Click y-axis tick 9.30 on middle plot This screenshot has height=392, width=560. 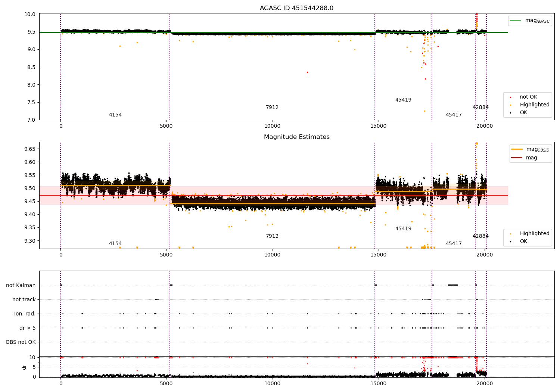tap(30, 241)
